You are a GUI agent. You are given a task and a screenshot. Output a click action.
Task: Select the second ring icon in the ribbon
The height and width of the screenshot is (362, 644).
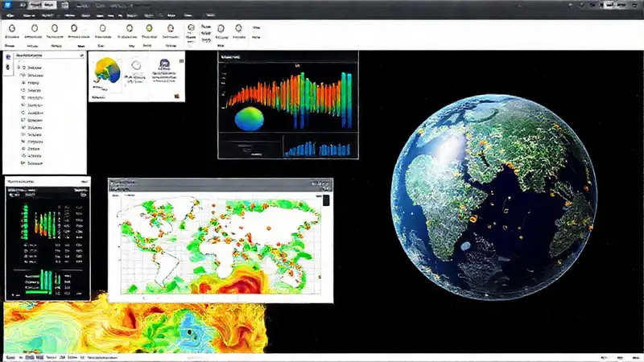(x=35, y=28)
